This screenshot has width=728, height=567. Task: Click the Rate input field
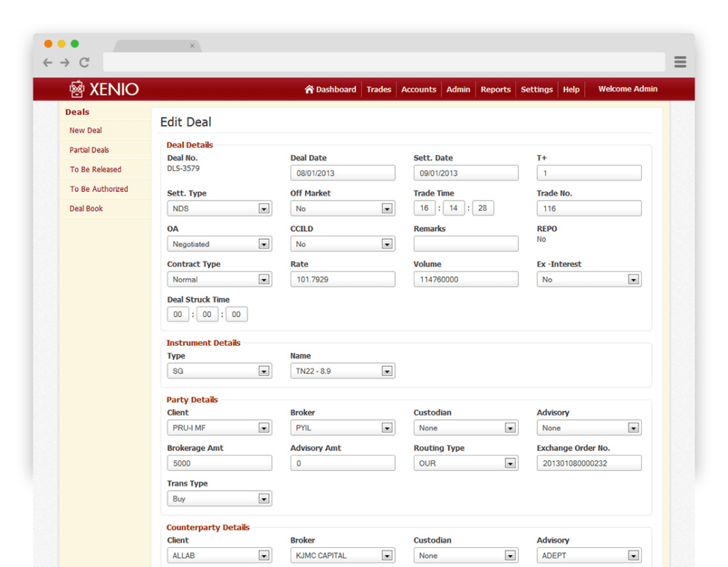(342, 280)
